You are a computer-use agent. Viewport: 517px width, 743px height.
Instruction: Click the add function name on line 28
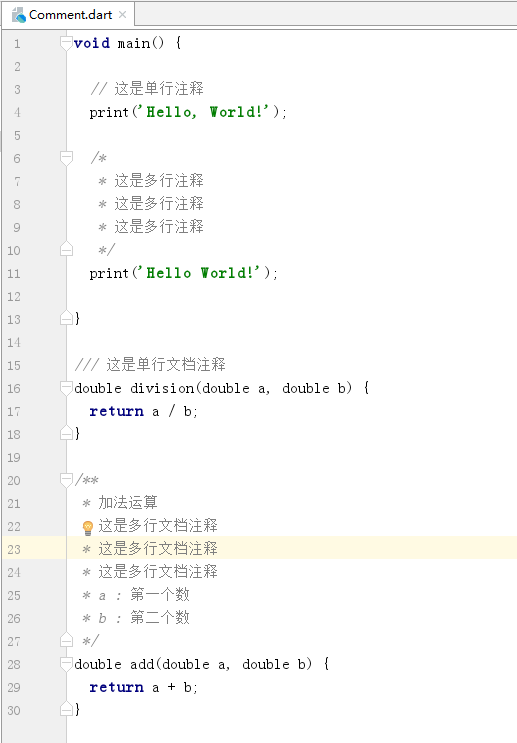(x=142, y=664)
